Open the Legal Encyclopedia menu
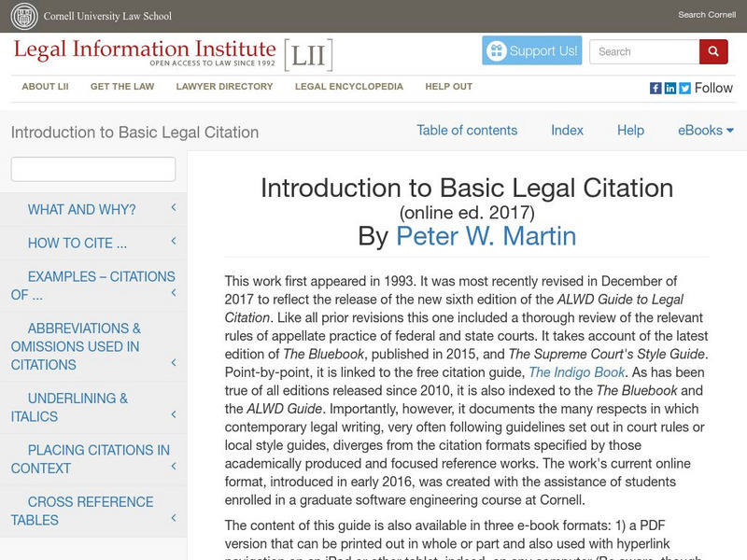Screen dimensions: 747x560 click(348, 87)
